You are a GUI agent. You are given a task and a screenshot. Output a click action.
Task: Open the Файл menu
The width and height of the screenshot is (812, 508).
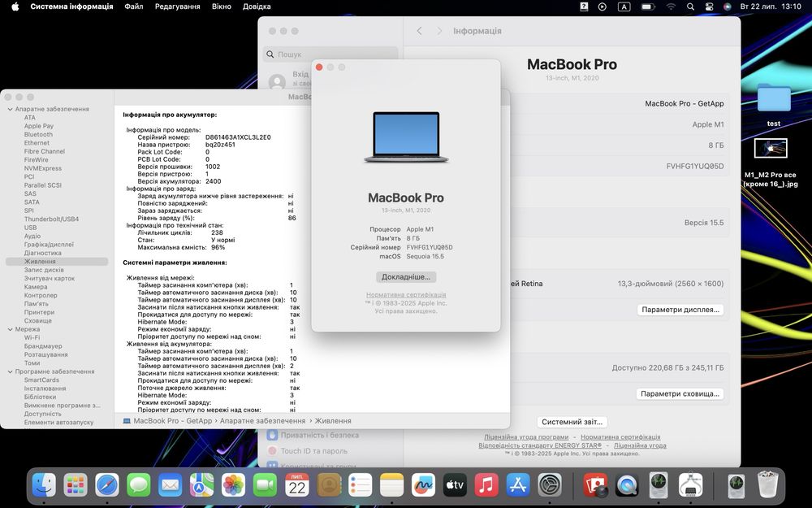134,7
